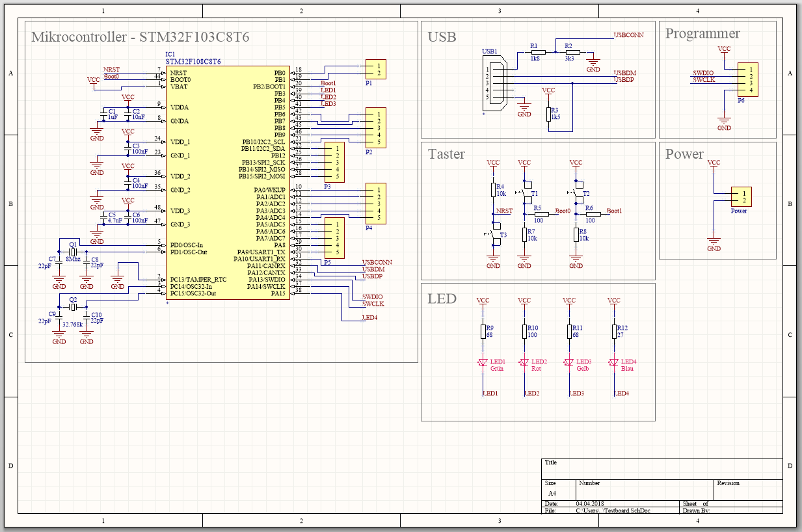This screenshot has height=532, width=802.
Task: Select resistor R3 1k5 in USB section
Action: pyautogui.click(x=548, y=114)
